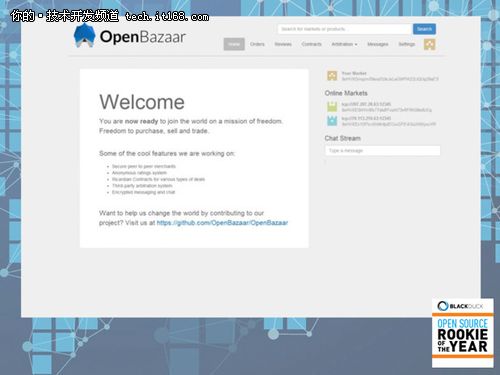
Task: Focus the market and product search field
Action: point(345,29)
